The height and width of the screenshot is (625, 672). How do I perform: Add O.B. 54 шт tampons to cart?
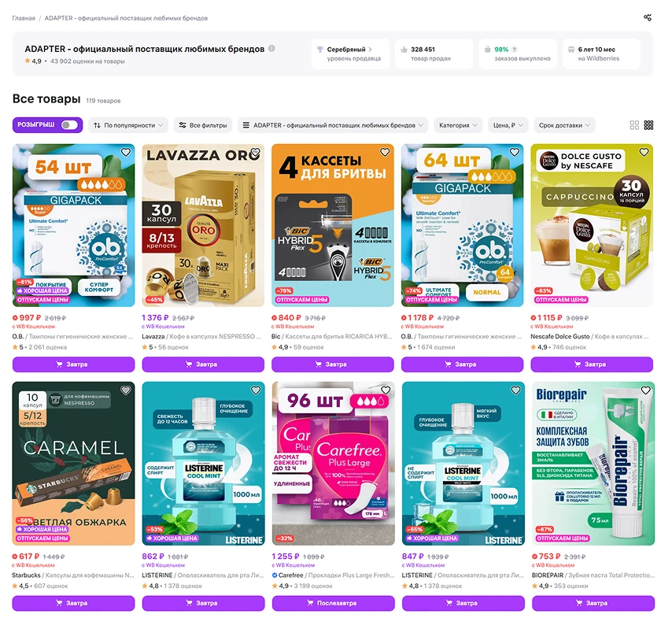pos(73,364)
